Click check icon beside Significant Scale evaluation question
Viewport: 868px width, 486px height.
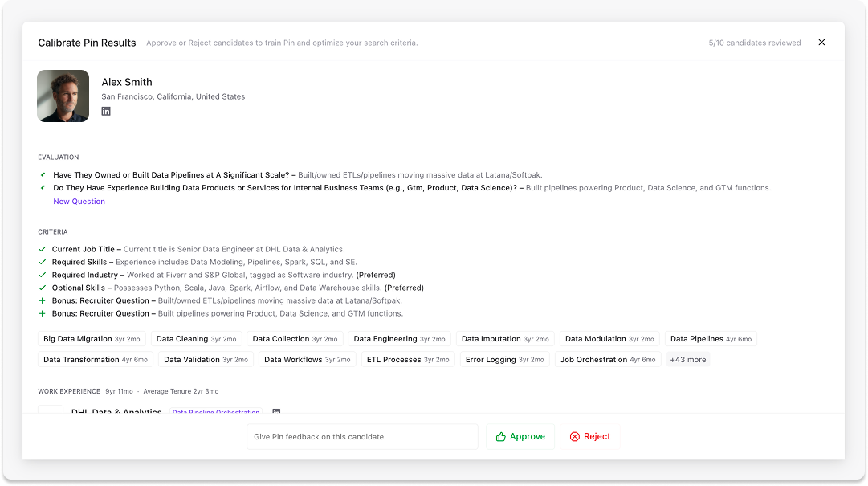coord(43,175)
